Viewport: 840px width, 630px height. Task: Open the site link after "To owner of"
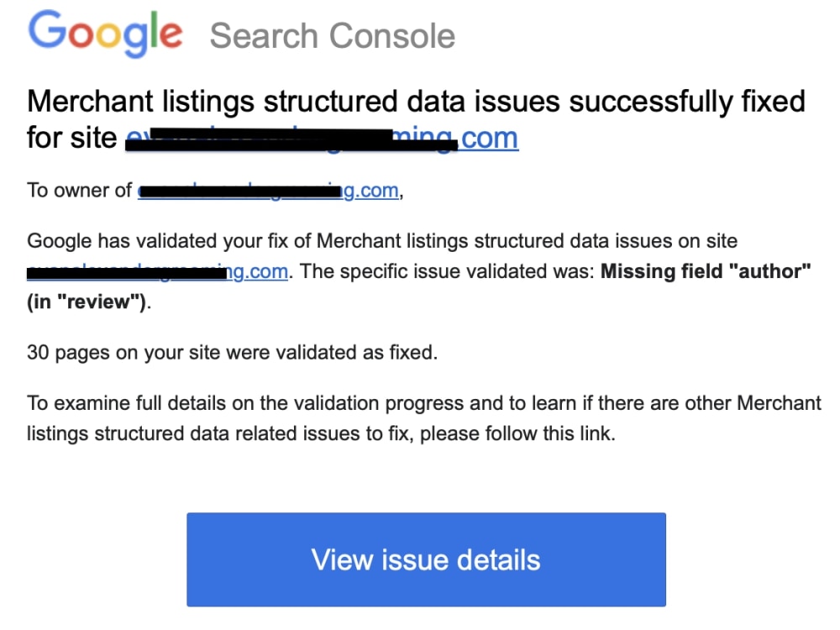tap(269, 190)
